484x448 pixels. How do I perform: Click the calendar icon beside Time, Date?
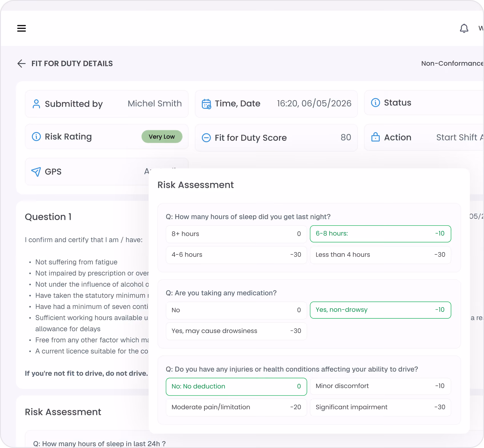point(206,104)
